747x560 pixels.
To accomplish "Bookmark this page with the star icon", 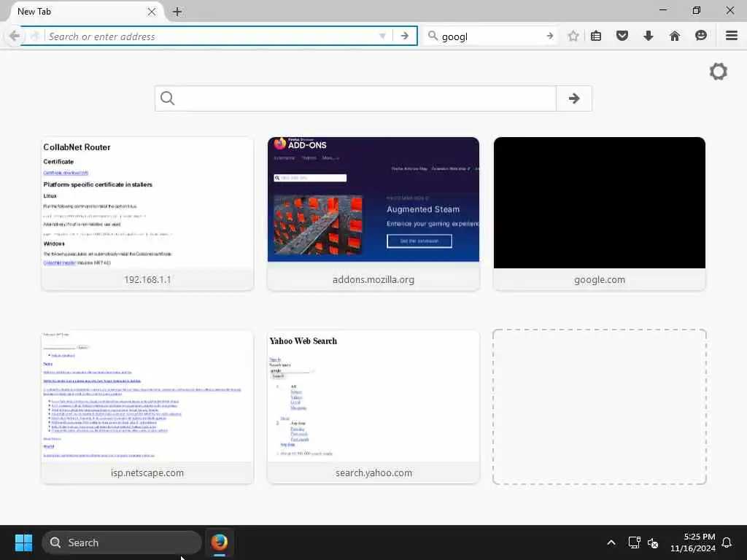I will tap(573, 36).
